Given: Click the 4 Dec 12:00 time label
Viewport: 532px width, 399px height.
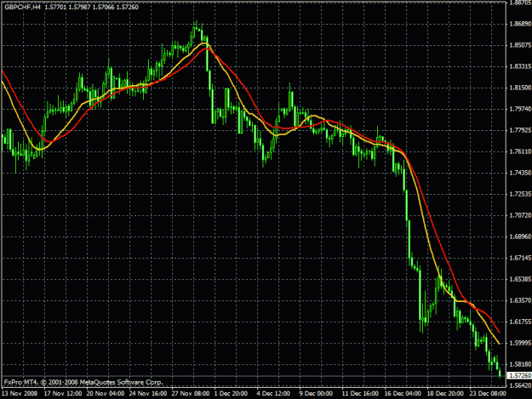Looking at the screenshot, I should pos(273,394).
